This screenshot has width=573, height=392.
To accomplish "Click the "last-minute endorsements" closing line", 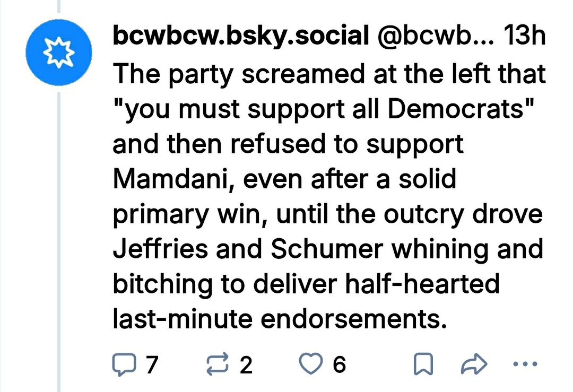I will (x=277, y=320).
